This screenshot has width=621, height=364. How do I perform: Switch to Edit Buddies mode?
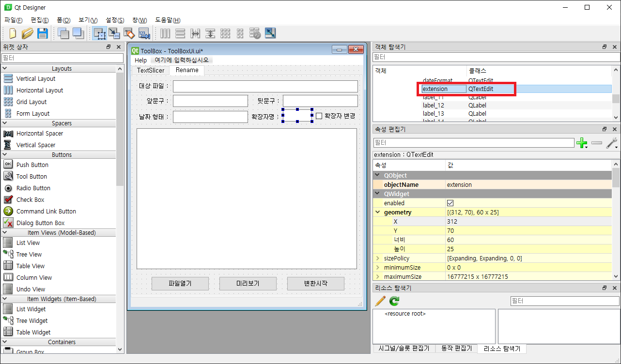(129, 33)
